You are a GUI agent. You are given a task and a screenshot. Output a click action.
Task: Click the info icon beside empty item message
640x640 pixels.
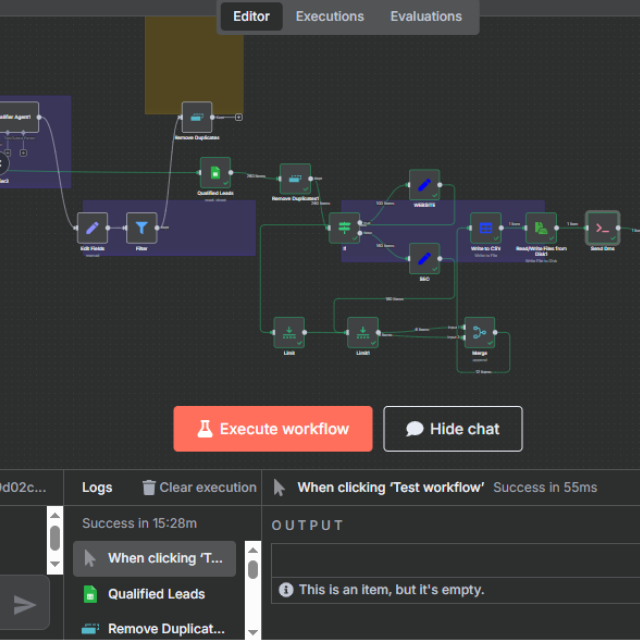coord(286,589)
